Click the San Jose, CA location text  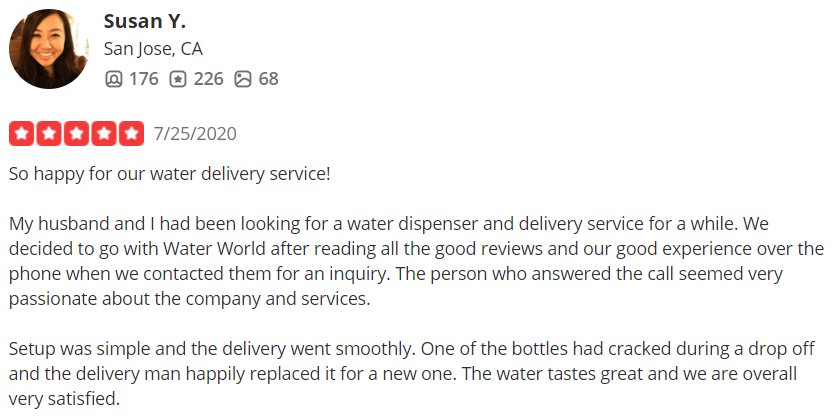point(153,49)
